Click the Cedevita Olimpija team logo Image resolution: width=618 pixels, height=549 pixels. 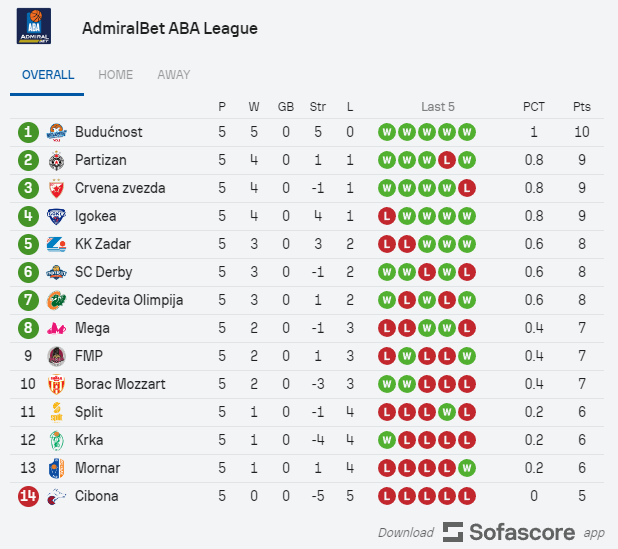point(56,300)
